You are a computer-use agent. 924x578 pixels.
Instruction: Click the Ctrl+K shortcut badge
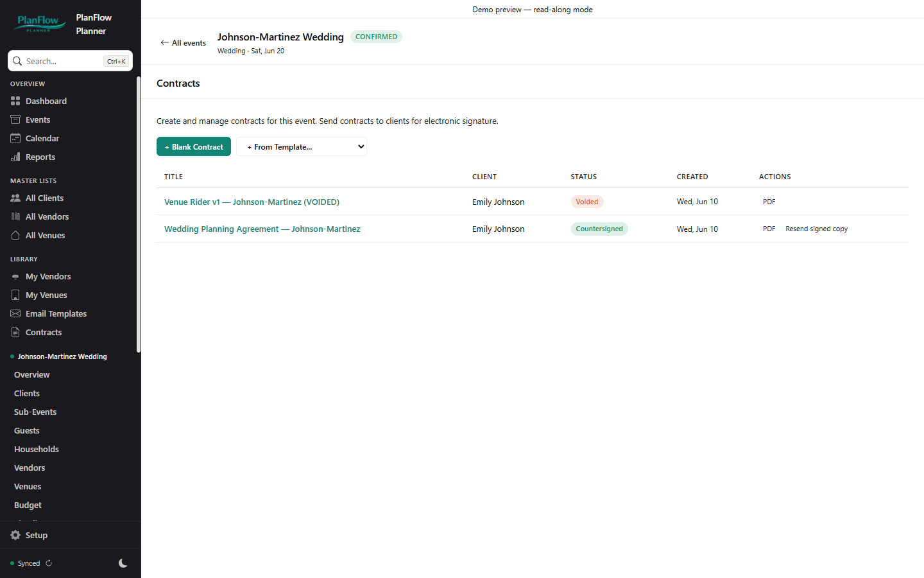116,61
